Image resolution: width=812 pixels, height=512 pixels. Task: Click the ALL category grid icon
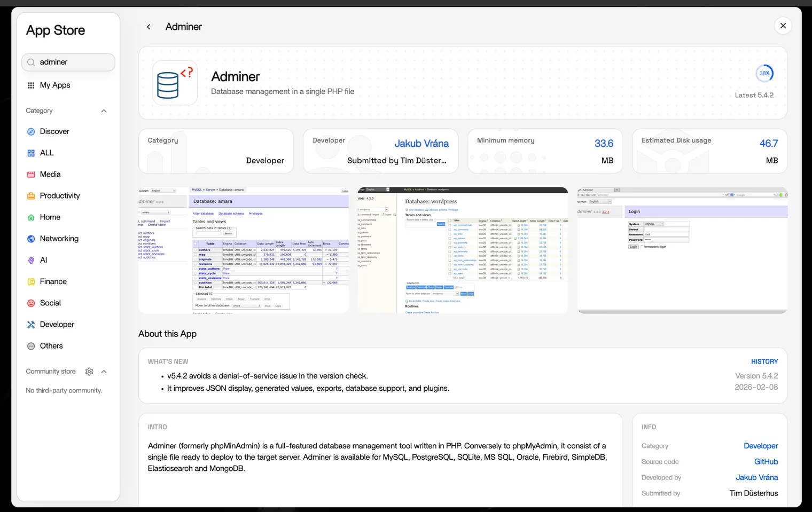31,153
